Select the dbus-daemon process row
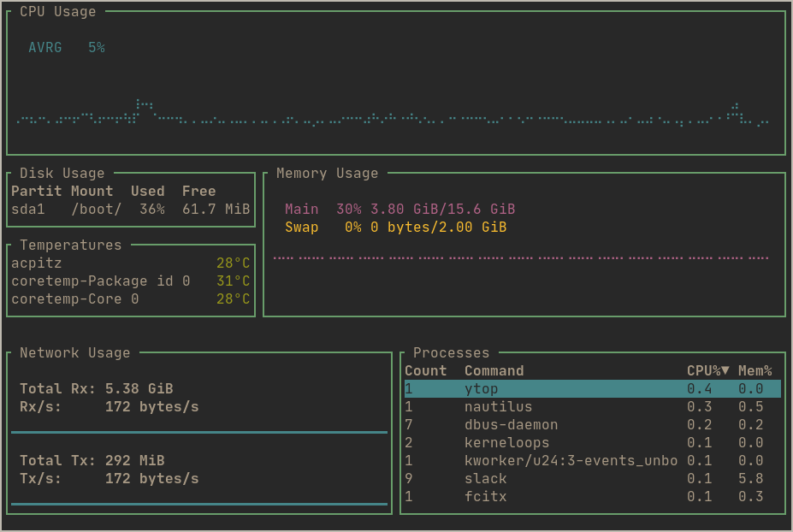The height and width of the screenshot is (532, 793). click(x=593, y=425)
